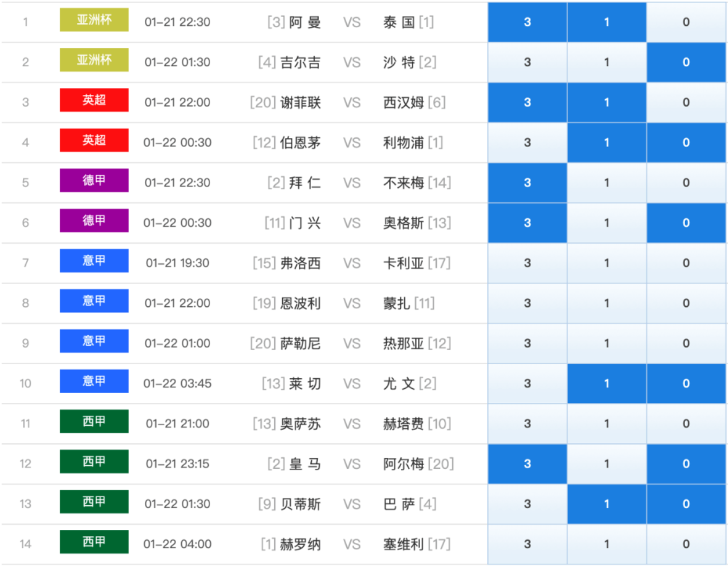Select the 3 option for 吉尔吉 vs 沙特
This screenshot has width=728, height=568.
pos(527,62)
